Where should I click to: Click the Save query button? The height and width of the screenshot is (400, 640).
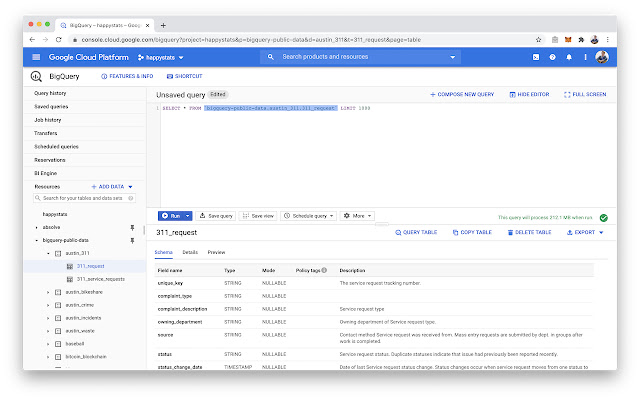(x=216, y=216)
